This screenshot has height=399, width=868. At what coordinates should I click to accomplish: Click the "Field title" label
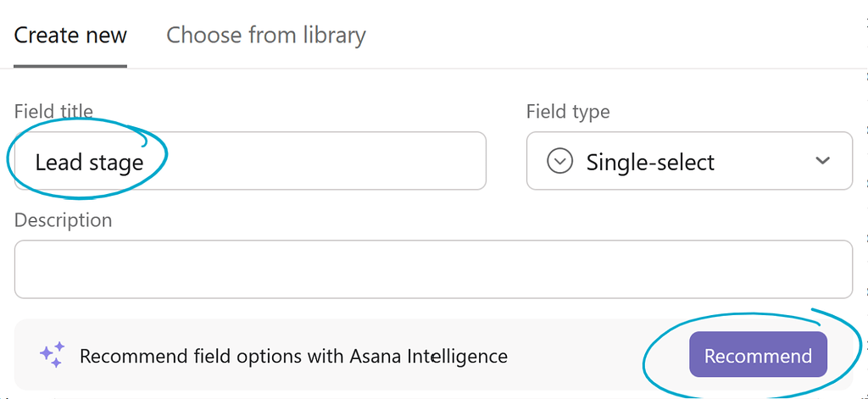[53, 112]
